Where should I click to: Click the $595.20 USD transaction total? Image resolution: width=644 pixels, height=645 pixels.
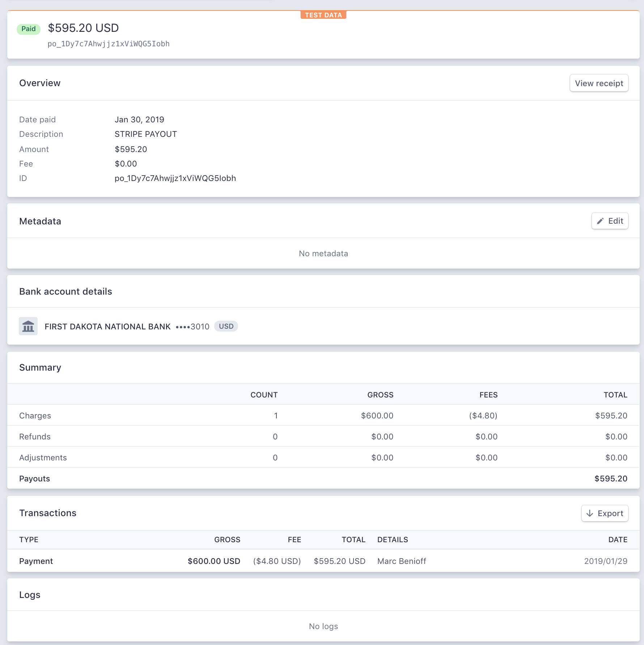tap(339, 561)
